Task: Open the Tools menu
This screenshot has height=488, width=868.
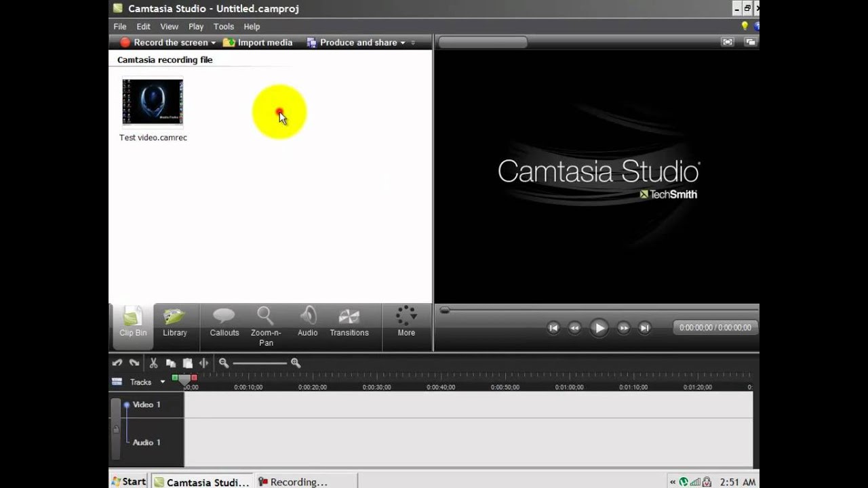Action: click(224, 26)
